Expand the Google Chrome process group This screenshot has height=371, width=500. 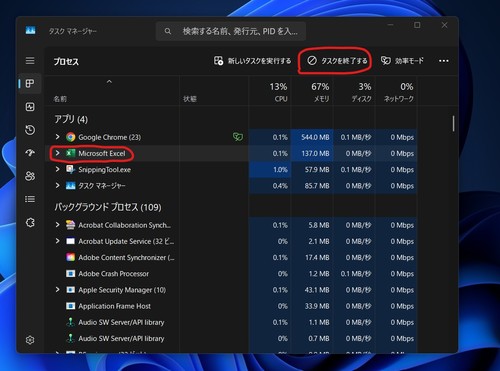pyautogui.click(x=57, y=137)
